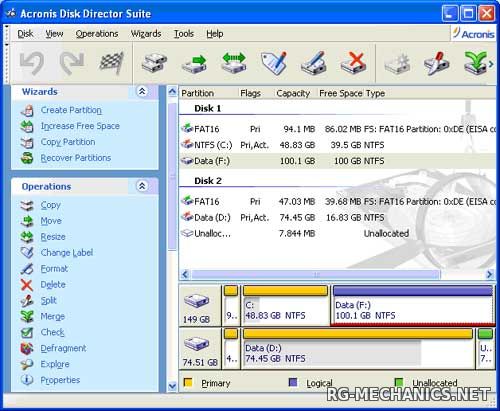Launch the Recover Partitions wizard

tap(76, 158)
